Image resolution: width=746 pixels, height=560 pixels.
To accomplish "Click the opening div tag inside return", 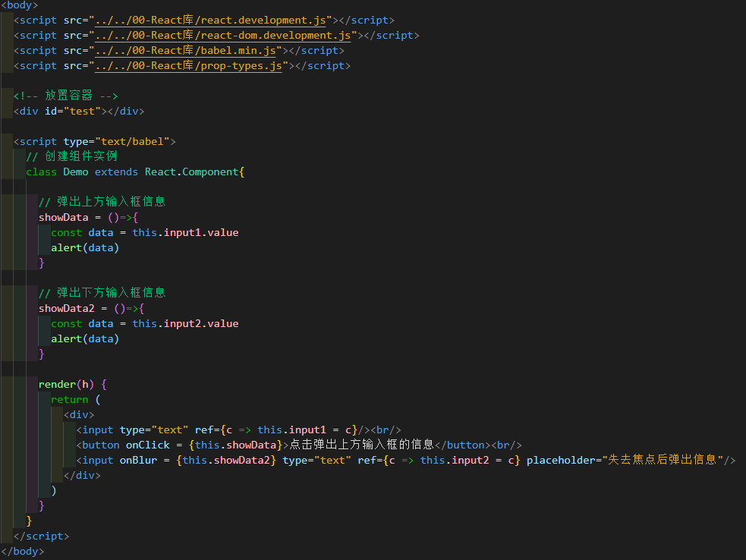I will pyautogui.click(x=79, y=415).
